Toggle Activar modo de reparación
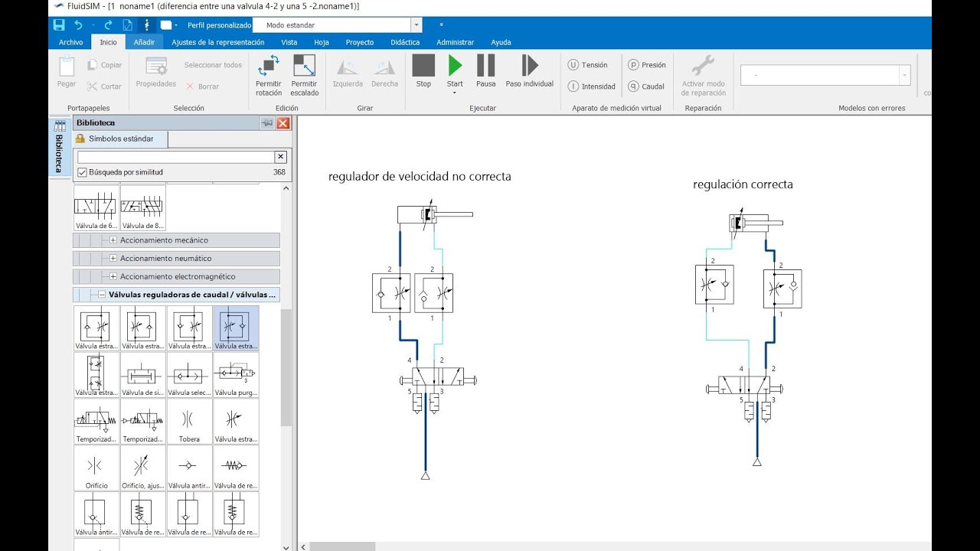This screenshot has height=551, width=980. coord(703,76)
